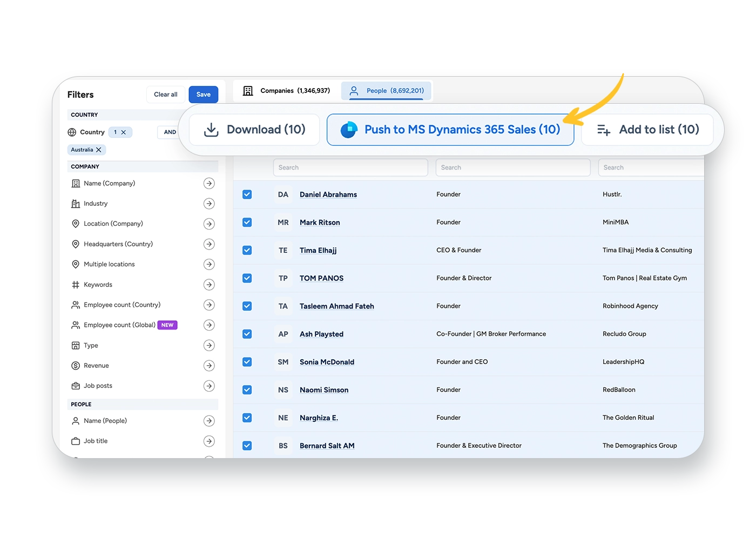
Task: Expand the Employee count (Global) filter
Action: [209, 325]
